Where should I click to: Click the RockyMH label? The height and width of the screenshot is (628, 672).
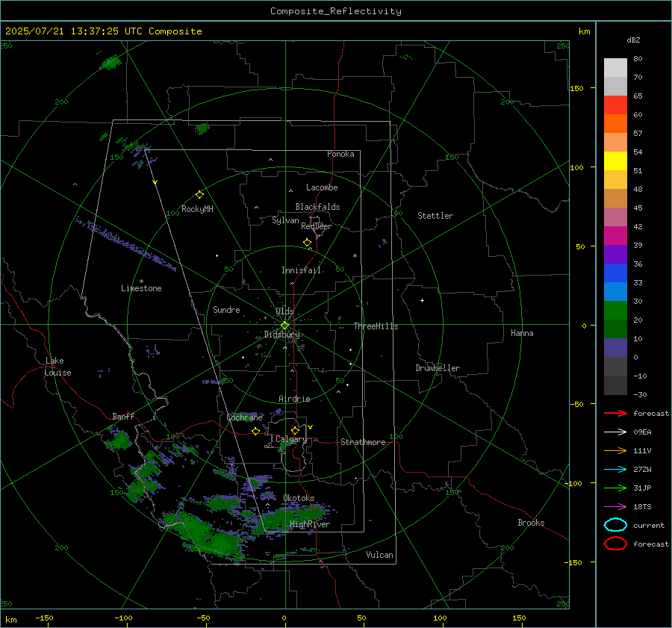point(197,209)
